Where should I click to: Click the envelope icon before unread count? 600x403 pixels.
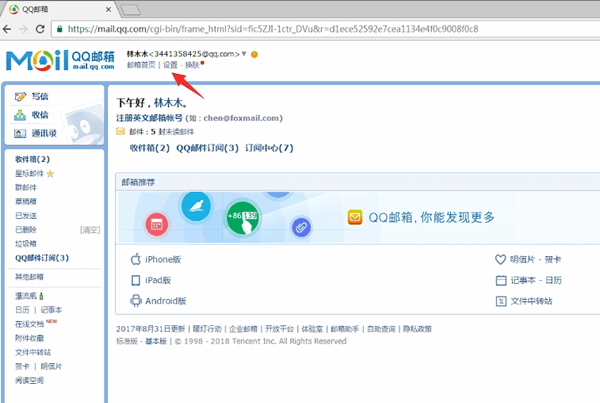[120, 132]
